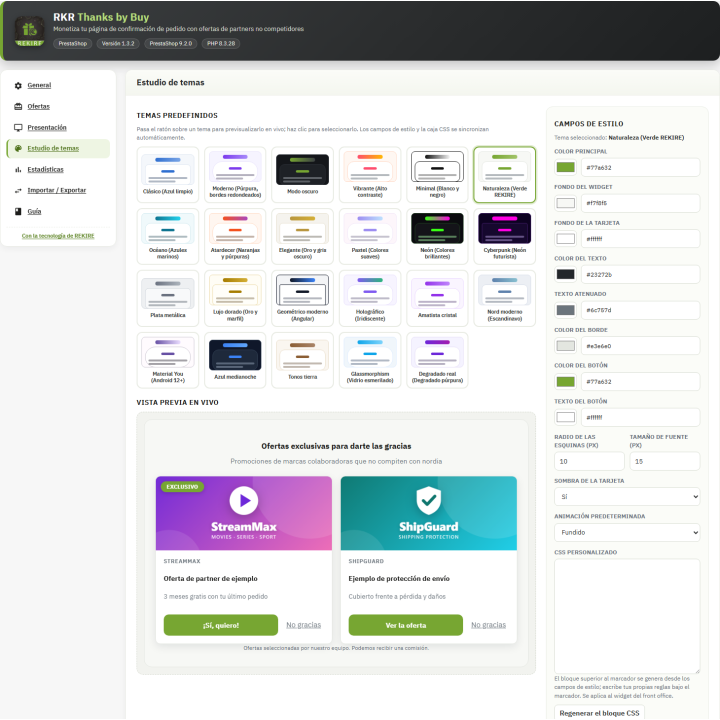Choose the Glassmorphism theme card
The height and width of the screenshot is (720, 720).
tap(370, 360)
